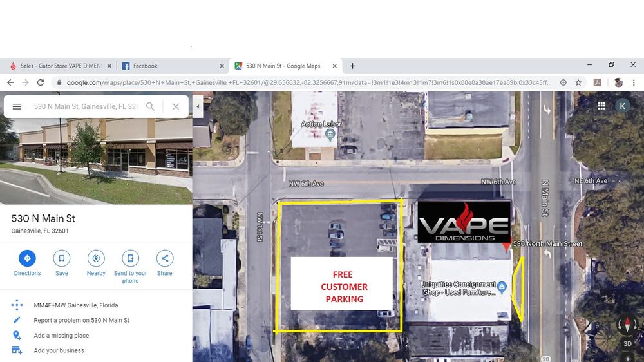This screenshot has height=362, width=644.
Task: Report a problem on 530 N Main St
Action: pos(81,320)
